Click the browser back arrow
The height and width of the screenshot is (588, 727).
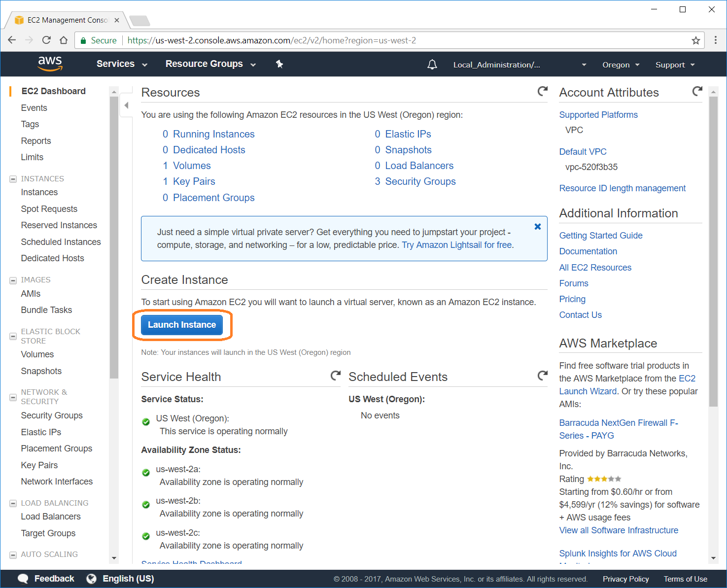click(12, 40)
